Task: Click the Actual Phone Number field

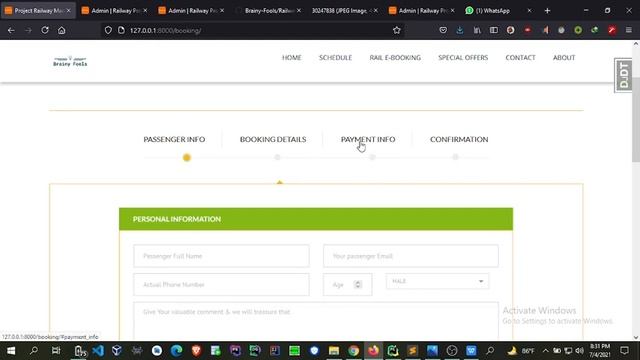Action: point(221,284)
